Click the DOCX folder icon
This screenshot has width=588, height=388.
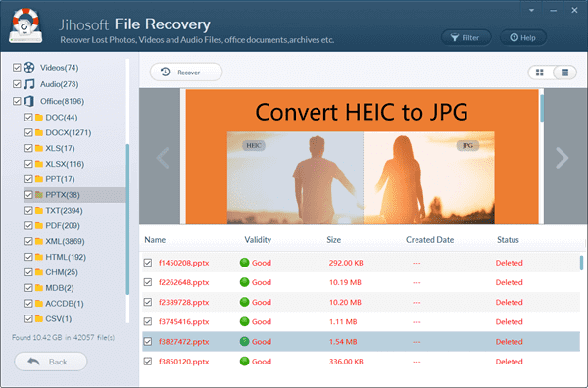[39, 132]
